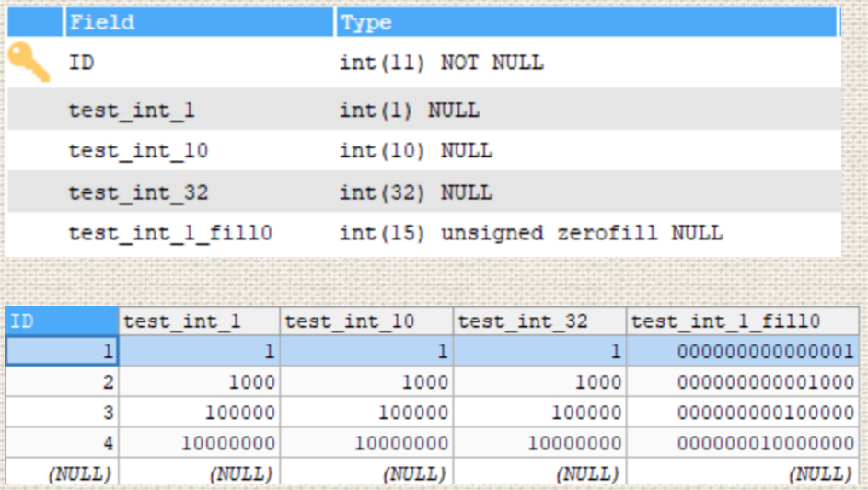Viewport: 868px width, 490px height.
Task: Click the (NULL) cell under test_int_1_fill0
Action: point(743,472)
